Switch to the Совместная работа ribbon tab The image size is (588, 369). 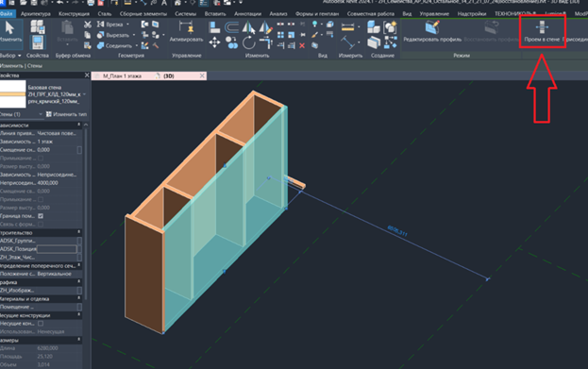[371, 14]
